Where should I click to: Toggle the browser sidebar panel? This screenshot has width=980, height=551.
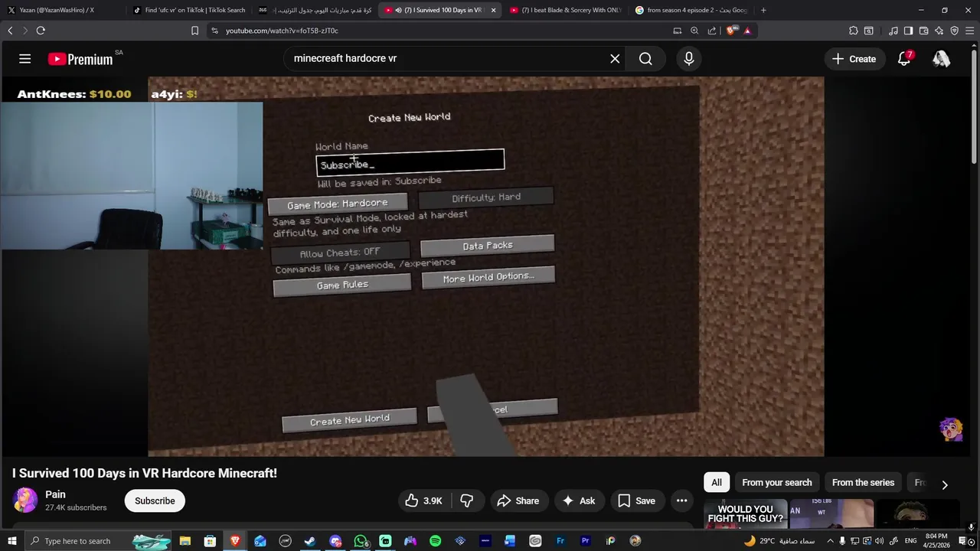click(x=908, y=31)
